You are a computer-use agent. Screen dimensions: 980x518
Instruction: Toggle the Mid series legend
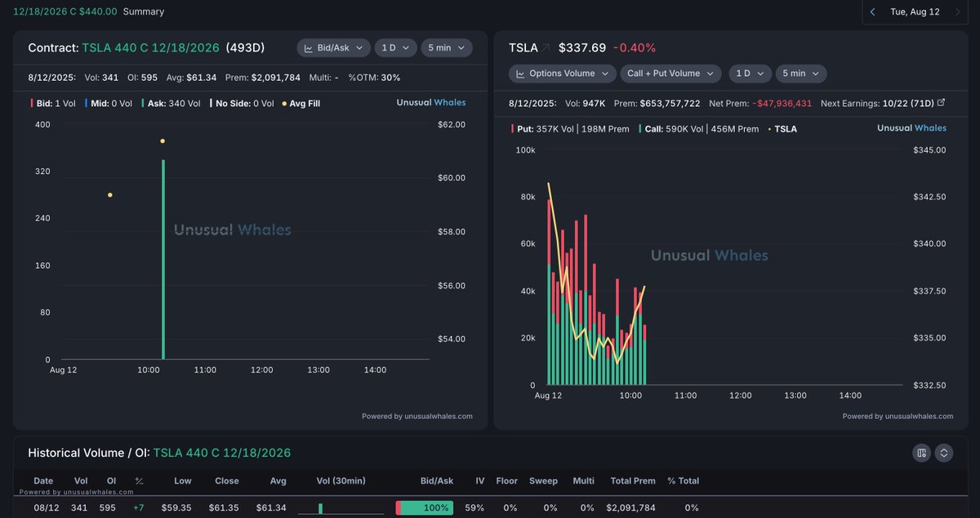(108, 104)
